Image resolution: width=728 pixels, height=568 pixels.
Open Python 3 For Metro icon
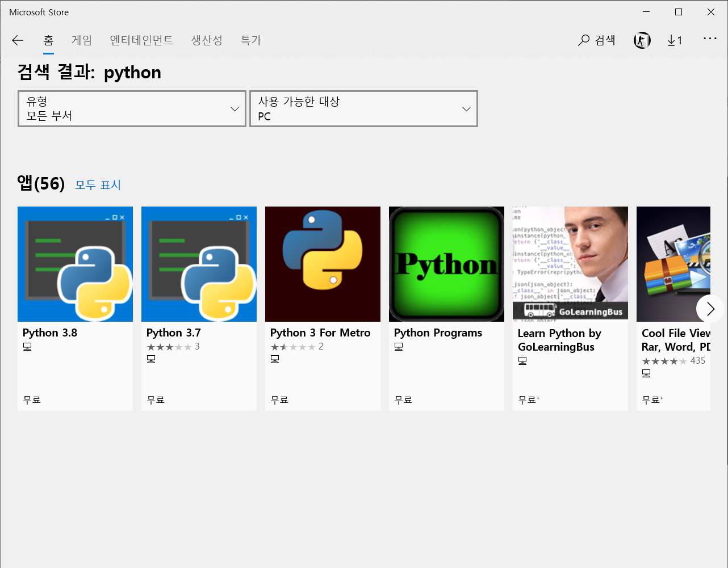[x=323, y=264]
